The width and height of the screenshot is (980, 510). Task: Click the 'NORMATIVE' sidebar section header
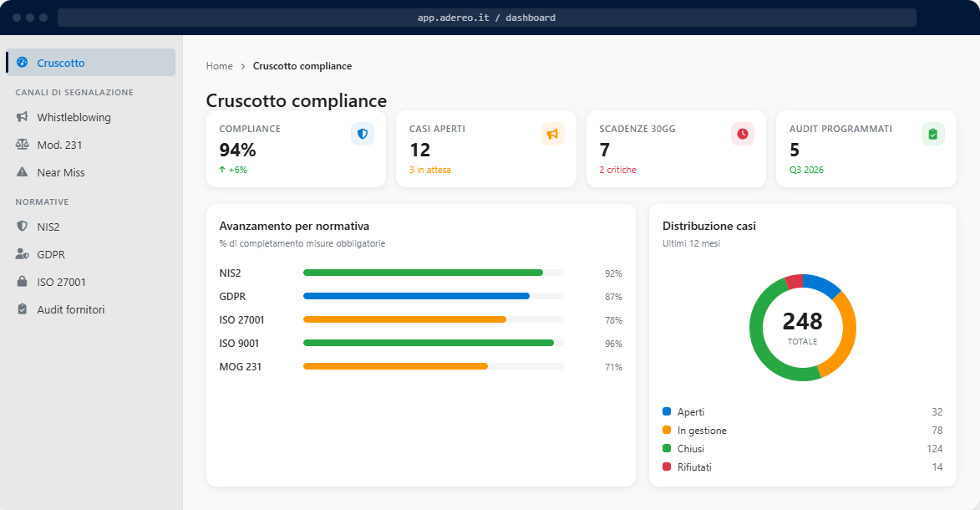click(x=42, y=201)
